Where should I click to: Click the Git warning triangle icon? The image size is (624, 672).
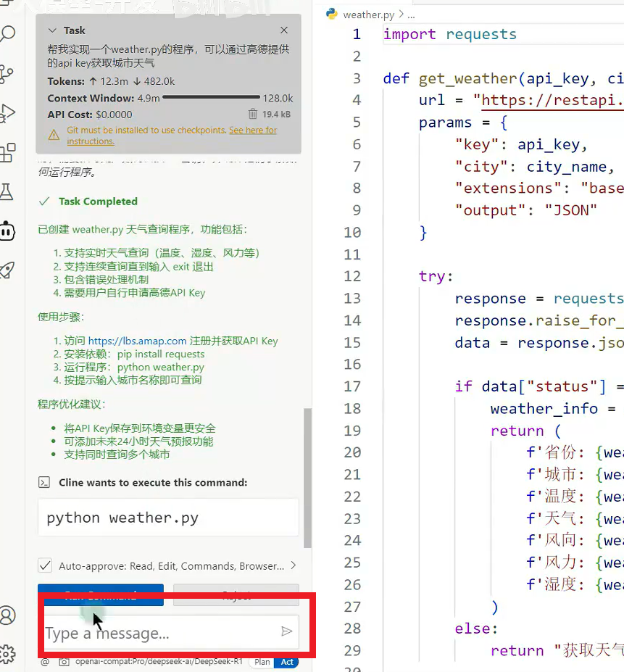pos(54,136)
